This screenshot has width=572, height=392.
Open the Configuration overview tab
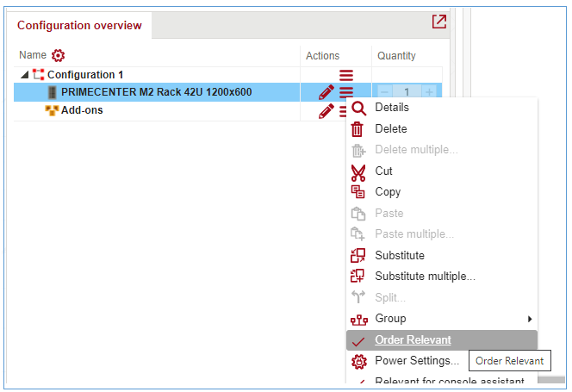(79, 25)
